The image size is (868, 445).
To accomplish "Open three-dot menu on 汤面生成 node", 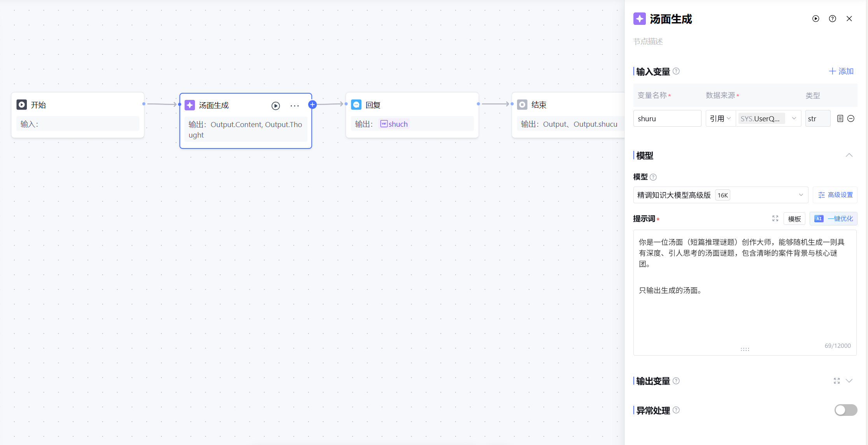I will (295, 106).
